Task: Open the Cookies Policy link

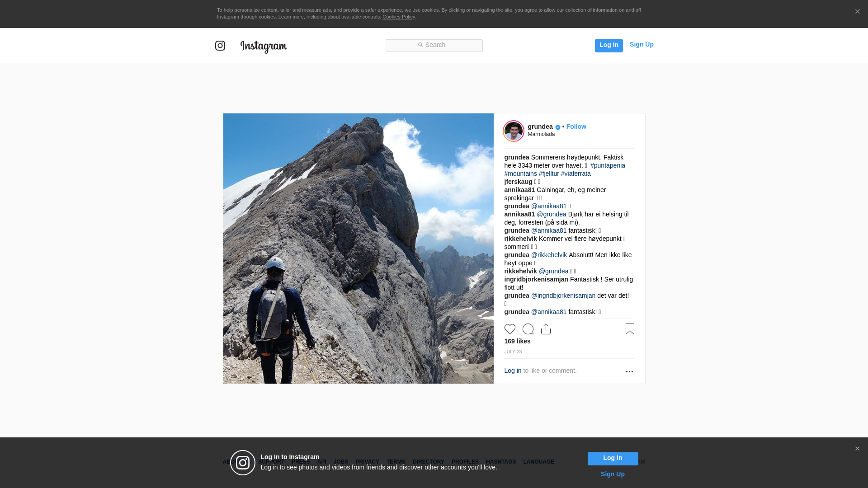Action: point(398,17)
